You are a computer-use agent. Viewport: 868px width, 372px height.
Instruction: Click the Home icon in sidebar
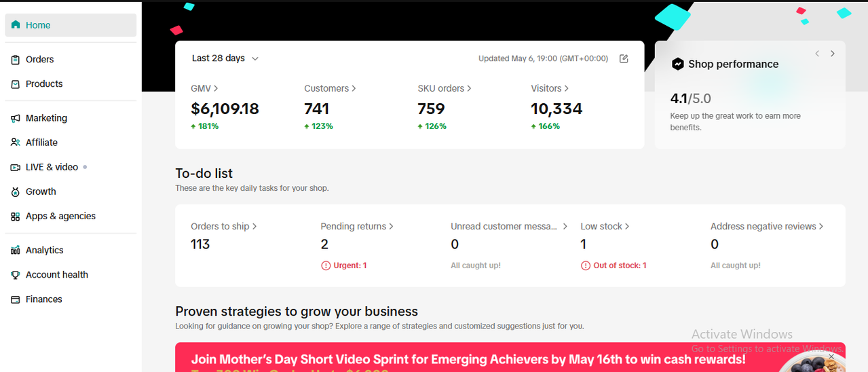[x=15, y=25]
